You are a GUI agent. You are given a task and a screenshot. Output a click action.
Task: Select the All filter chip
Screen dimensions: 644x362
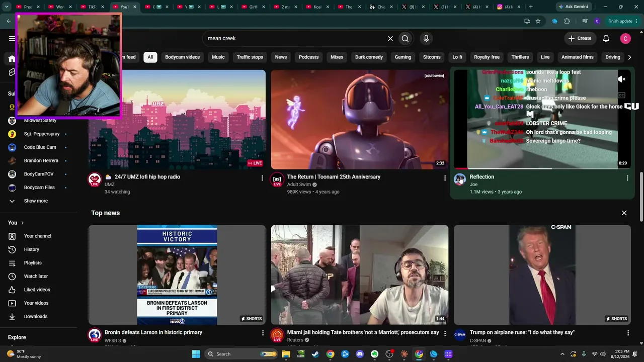[150, 57]
